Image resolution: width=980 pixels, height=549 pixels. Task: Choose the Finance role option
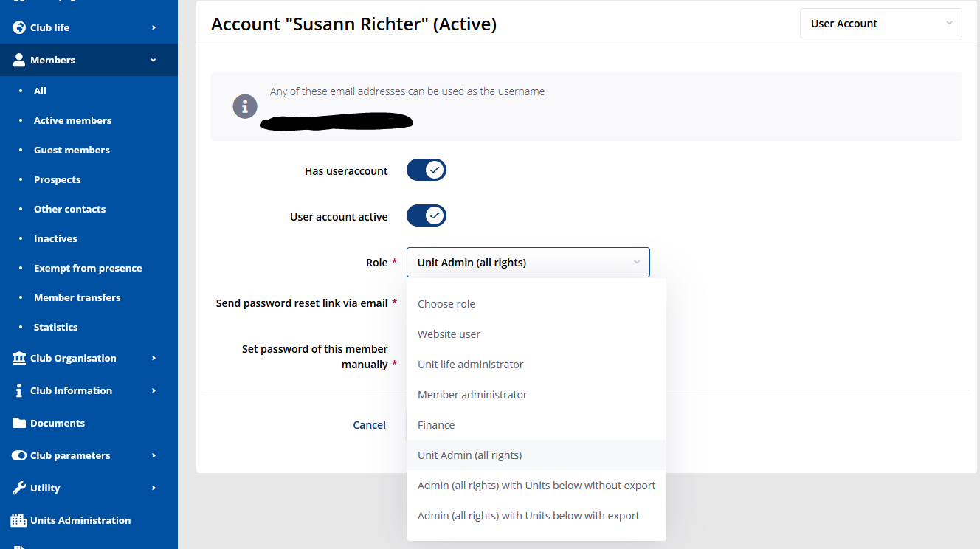[x=436, y=425]
